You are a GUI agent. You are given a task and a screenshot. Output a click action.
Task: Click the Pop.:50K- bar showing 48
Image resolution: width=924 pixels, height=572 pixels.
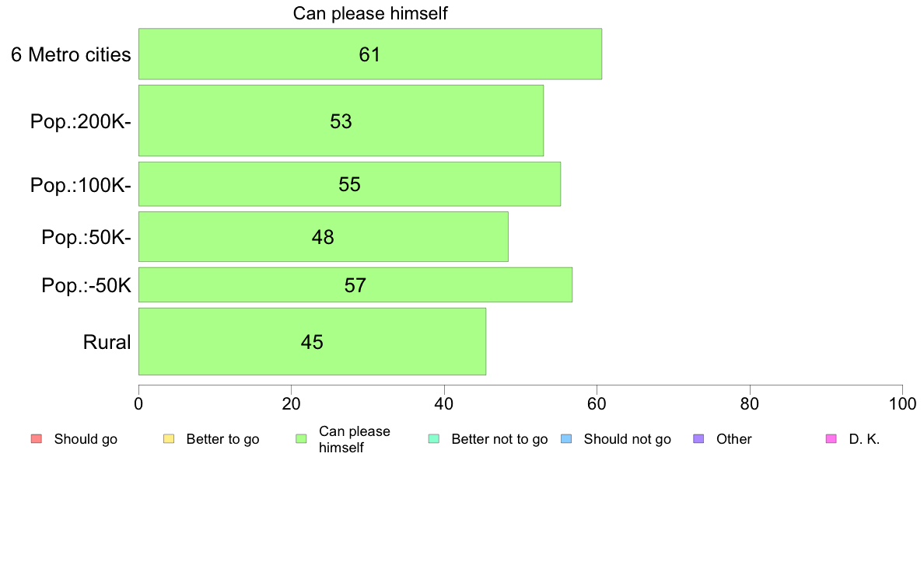323,237
